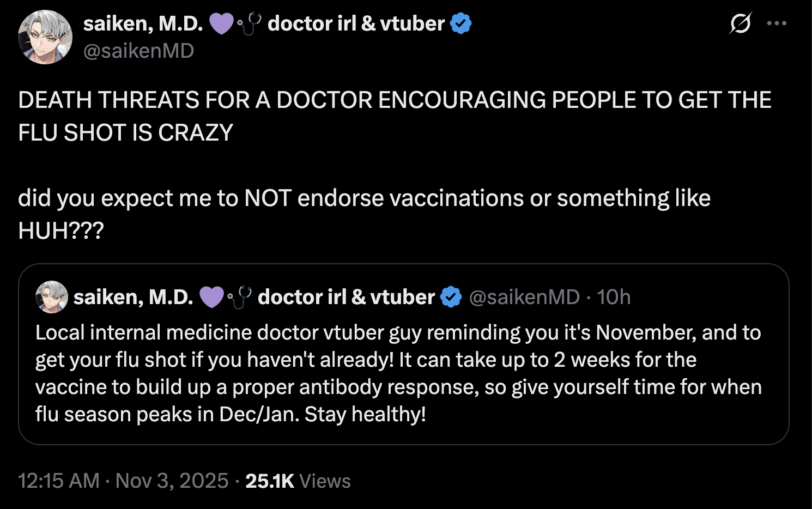Image resolution: width=812 pixels, height=509 pixels.
Task: Open the Grok explain-post icon
Action: pos(740,23)
